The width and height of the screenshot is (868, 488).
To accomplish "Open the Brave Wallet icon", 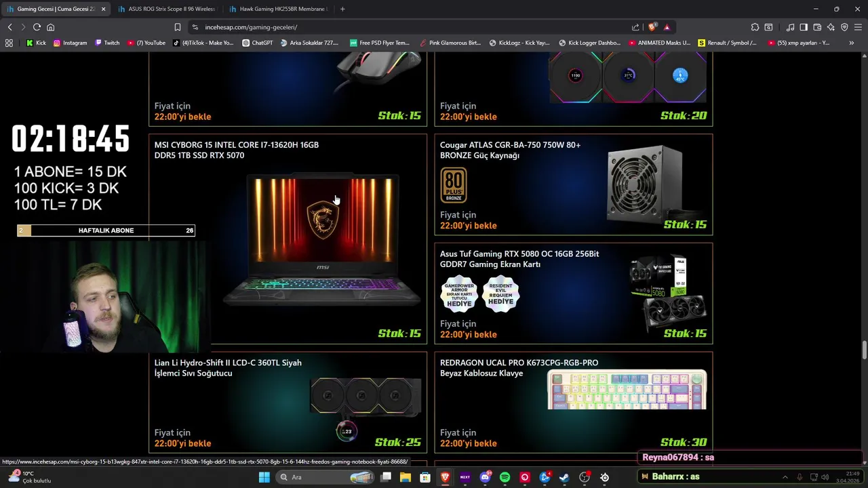I will (x=817, y=27).
